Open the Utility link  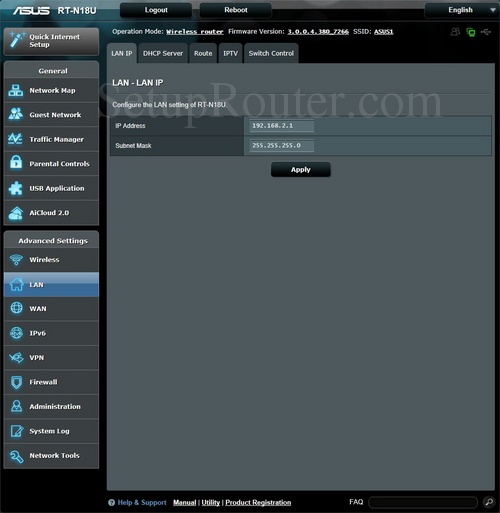[211, 502]
